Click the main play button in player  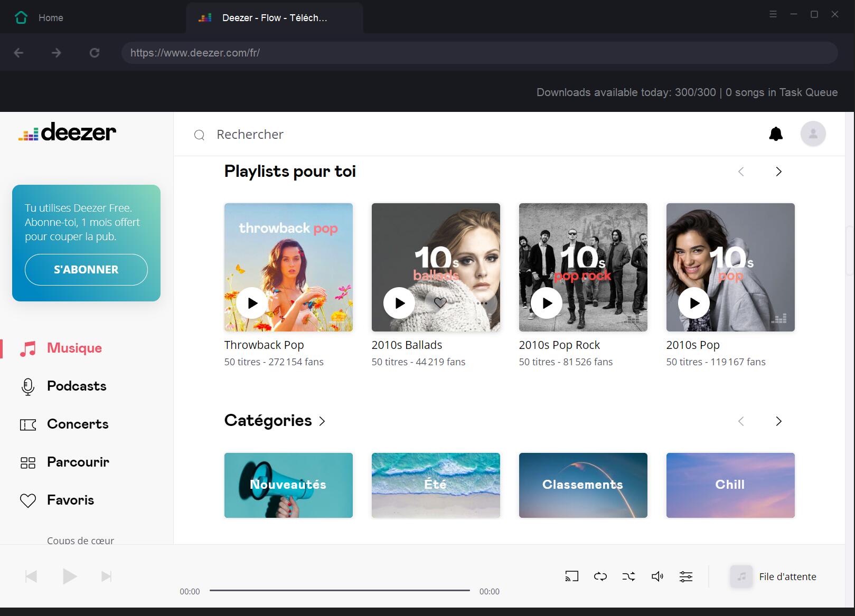(69, 576)
